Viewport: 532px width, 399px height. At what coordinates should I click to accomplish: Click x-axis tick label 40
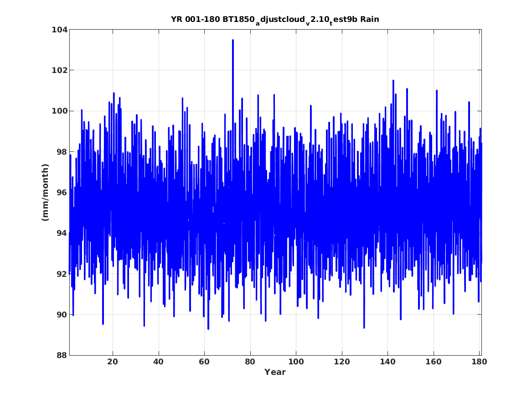click(159, 362)
